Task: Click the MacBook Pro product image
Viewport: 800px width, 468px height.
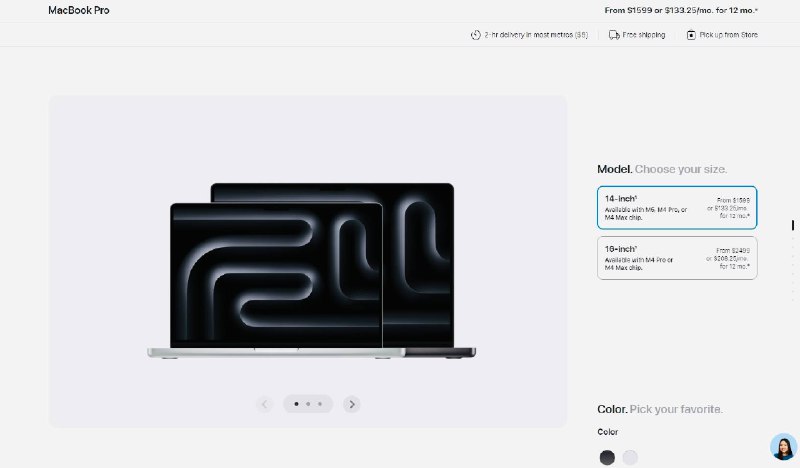Action: point(312,270)
